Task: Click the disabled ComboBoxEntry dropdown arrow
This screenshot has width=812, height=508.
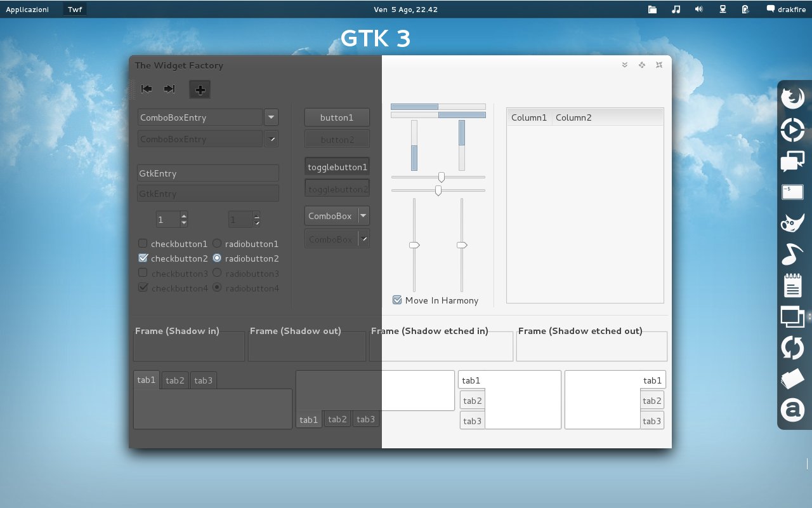Action: click(271, 138)
